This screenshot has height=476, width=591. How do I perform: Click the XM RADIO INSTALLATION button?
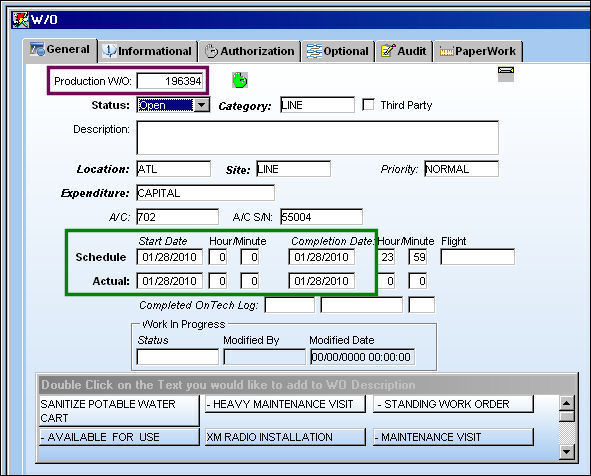click(x=285, y=437)
